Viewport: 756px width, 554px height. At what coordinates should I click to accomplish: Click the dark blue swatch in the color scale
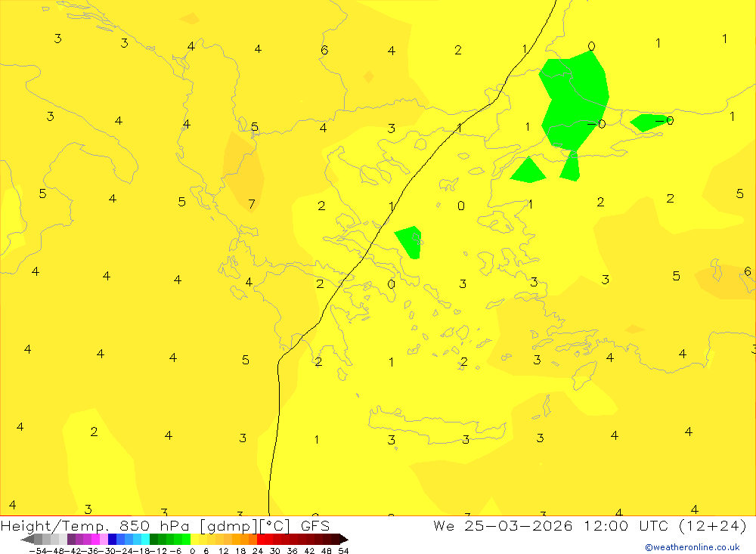coord(112,539)
